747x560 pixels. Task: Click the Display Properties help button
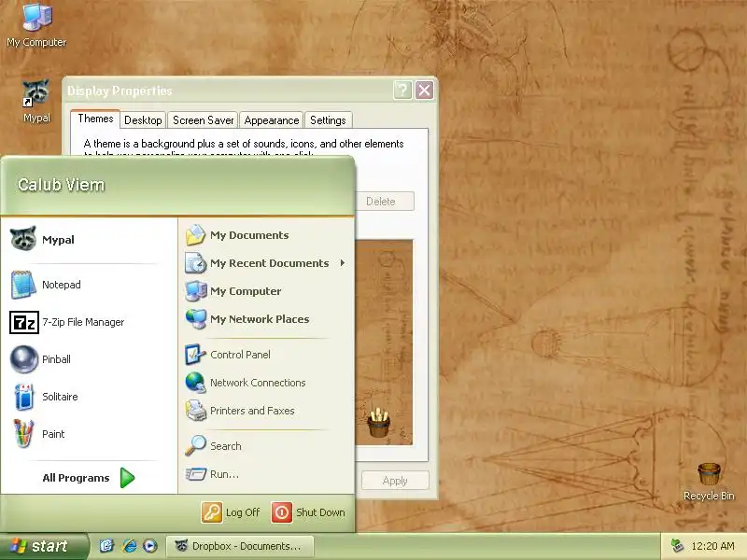402,90
